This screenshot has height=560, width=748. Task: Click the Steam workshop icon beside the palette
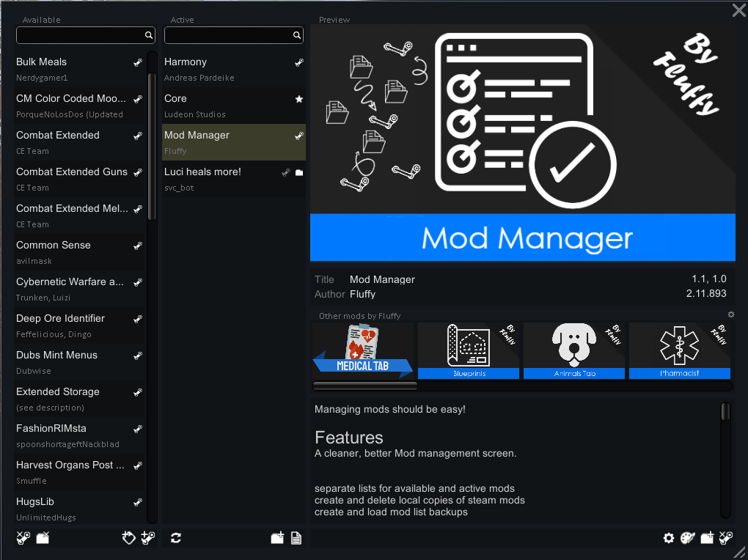[725, 538]
